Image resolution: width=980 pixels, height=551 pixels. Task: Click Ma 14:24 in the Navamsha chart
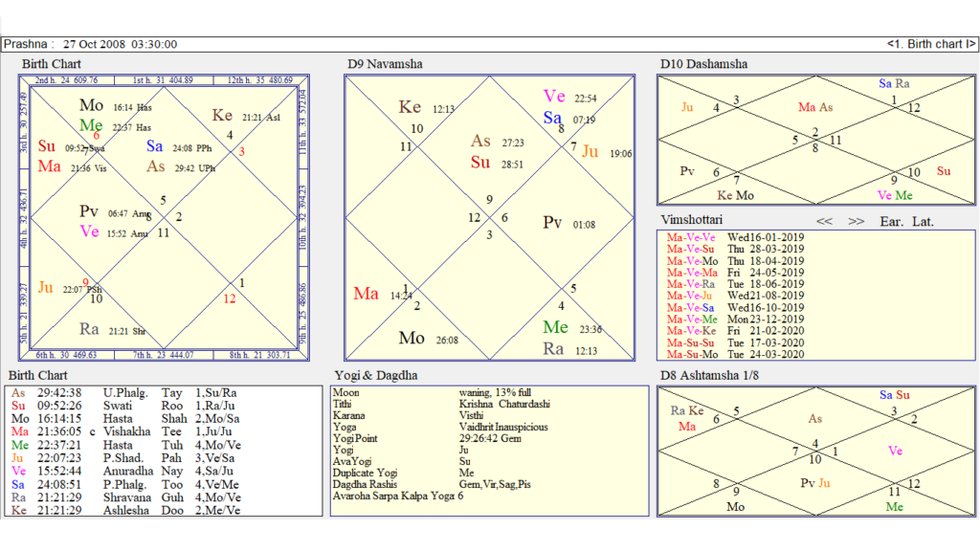coord(383,295)
